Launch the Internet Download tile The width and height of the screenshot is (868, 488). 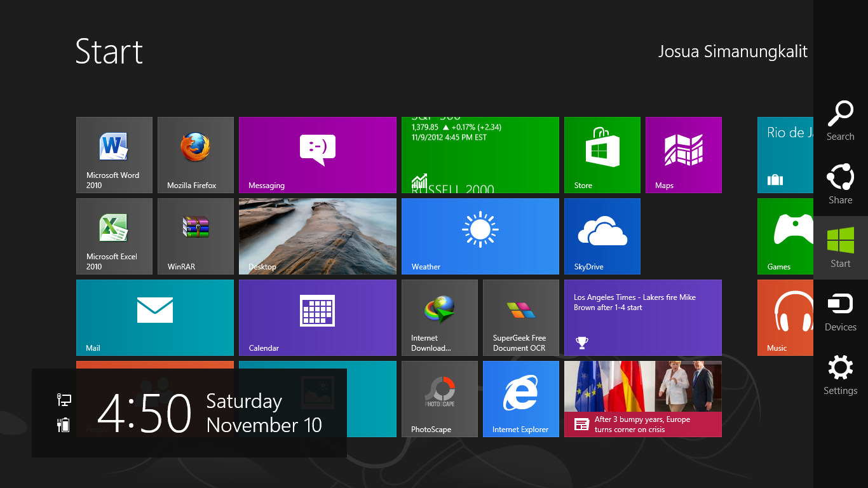[x=440, y=318]
